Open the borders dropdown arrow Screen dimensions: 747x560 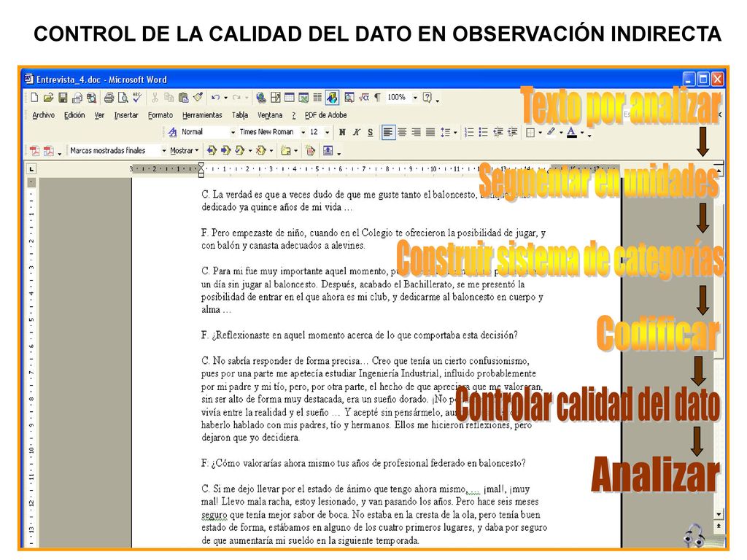[541, 133]
